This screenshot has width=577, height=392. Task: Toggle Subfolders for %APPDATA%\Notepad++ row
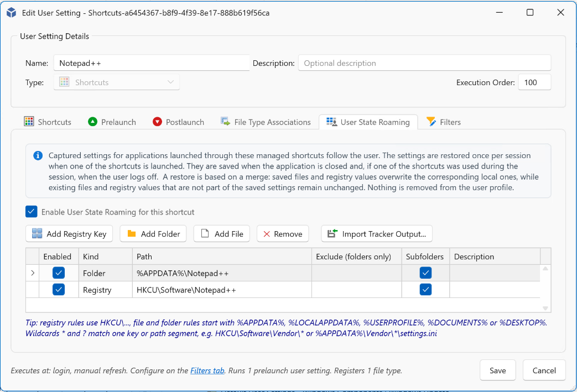pyautogui.click(x=425, y=273)
